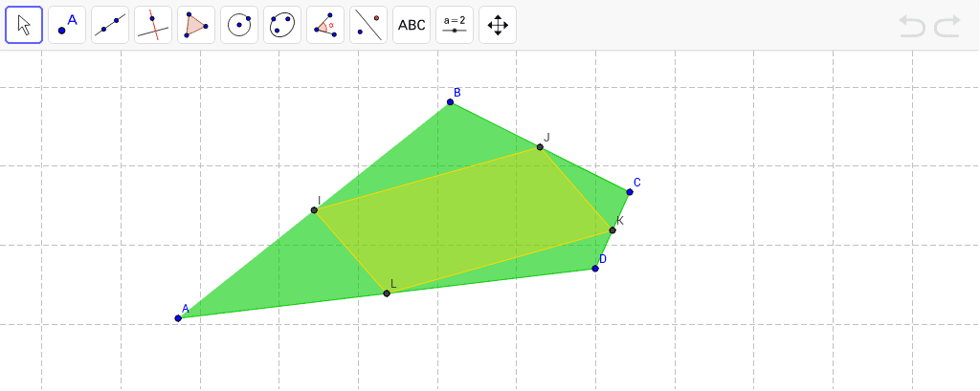Click the label text of point J
This screenshot has width=980, height=391.
point(546,138)
